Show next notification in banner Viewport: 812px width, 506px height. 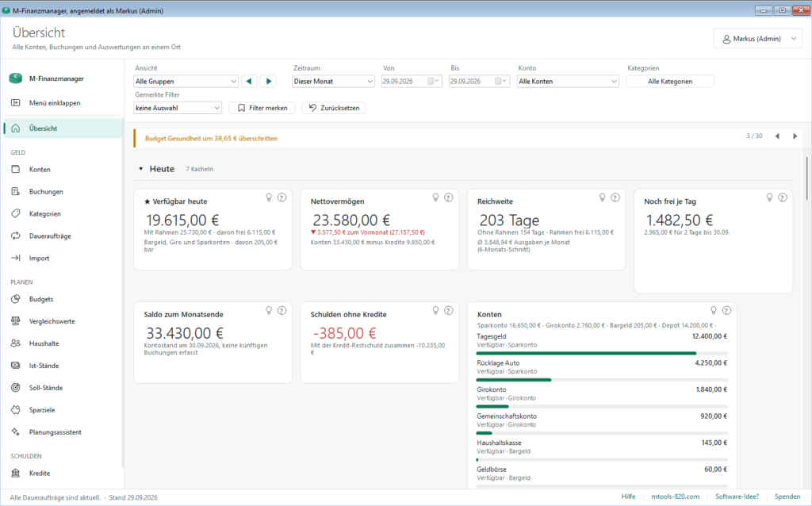coord(795,136)
